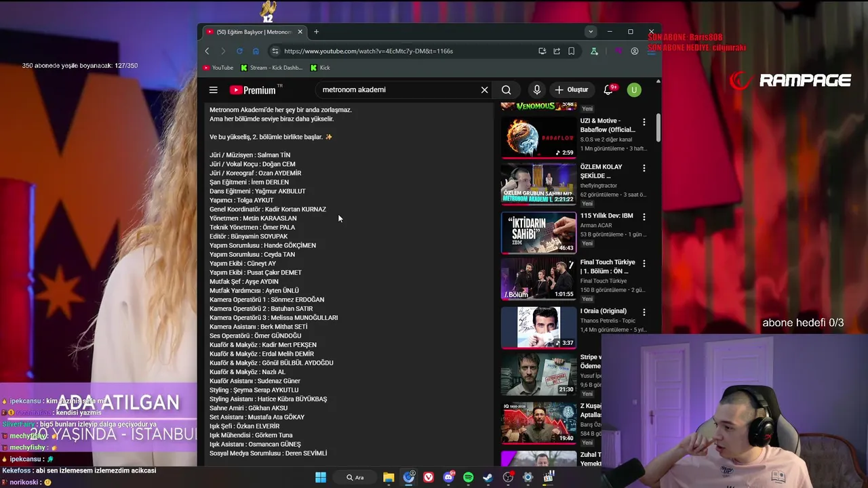Screen dimensions: 868x488
Task: Open Spotify from taskbar
Action: pyautogui.click(x=468, y=477)
